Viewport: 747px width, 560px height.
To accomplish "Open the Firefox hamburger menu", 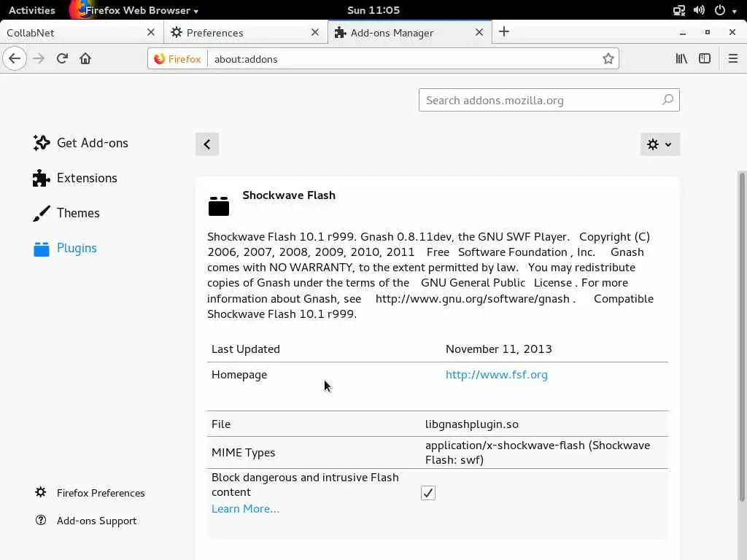I will coord(733,58).
